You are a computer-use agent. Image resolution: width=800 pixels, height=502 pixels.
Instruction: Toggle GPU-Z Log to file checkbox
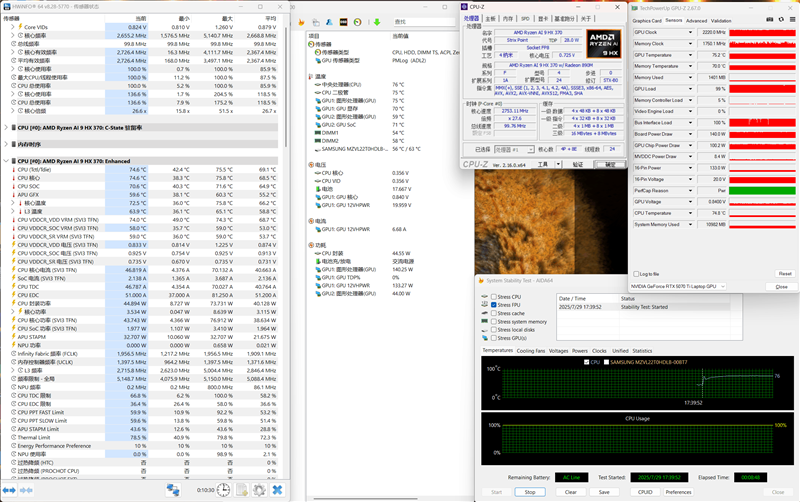636,274
